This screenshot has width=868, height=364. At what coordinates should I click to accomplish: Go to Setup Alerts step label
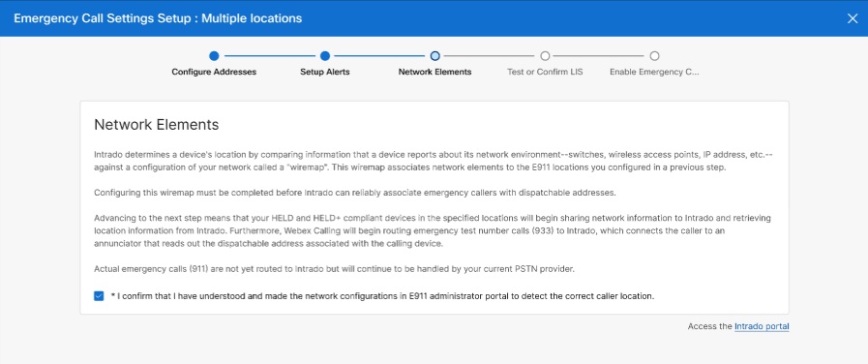click(325, 72)
